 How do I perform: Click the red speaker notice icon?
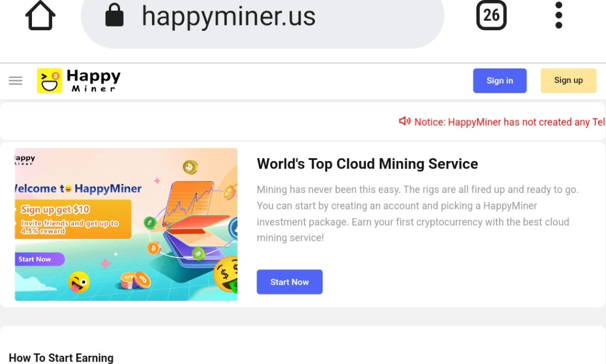405,121
